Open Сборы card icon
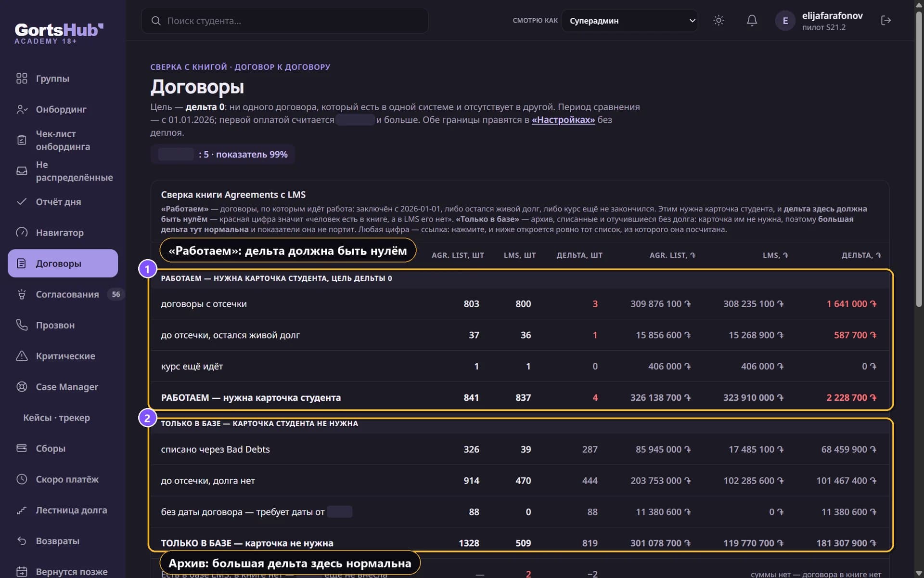 [22, 448]
